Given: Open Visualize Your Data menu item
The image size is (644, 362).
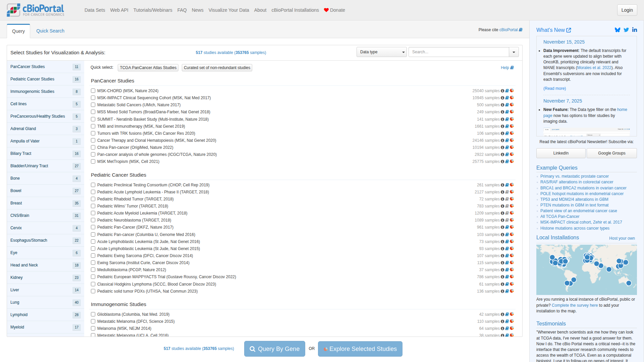Looking at the screenshot, I should point(229,10).
